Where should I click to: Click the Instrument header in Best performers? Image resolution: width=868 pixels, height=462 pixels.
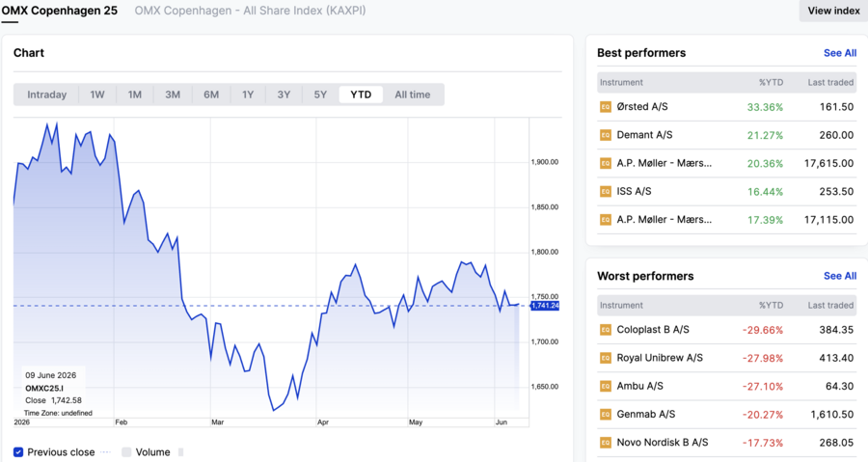point(621,82)
